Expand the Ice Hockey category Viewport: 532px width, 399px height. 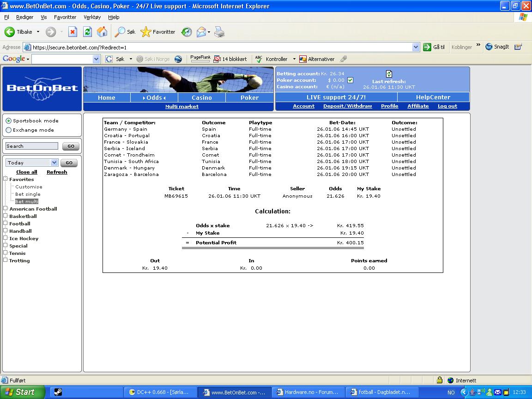coord(6,238)
